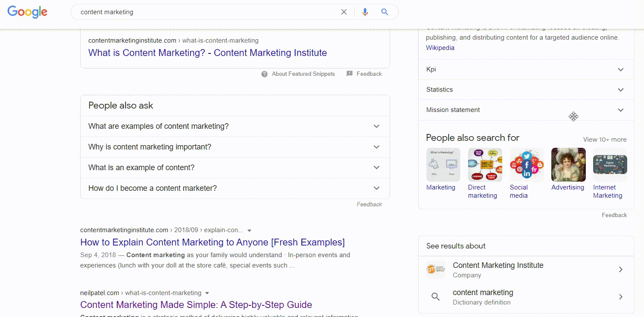Image resolution: width=644 pixels, height=317 pixels.
Task: Click About Featured Snippets link text
Action: pyautogui.click(x=303, y=74)
